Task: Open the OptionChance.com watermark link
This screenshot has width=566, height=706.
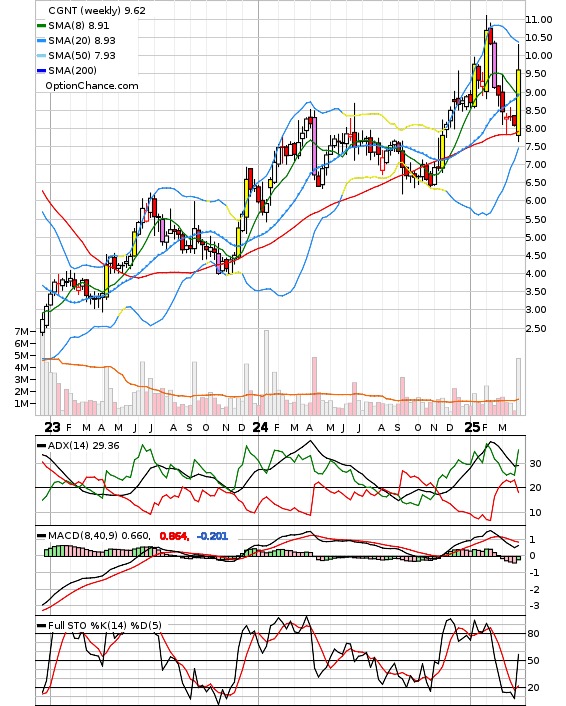Action: tap(92, 86)
